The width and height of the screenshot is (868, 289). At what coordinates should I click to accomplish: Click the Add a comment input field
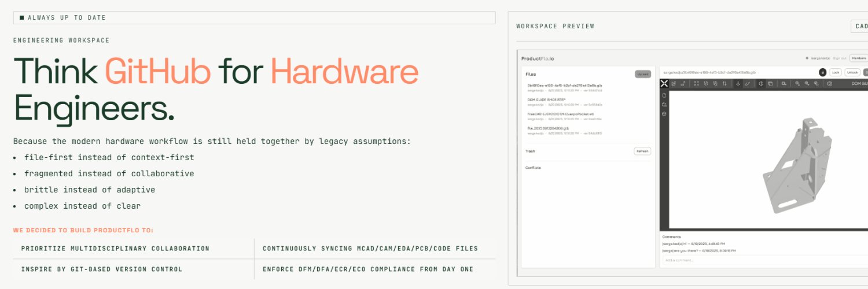pyautogui.click(x=764, y=260)
